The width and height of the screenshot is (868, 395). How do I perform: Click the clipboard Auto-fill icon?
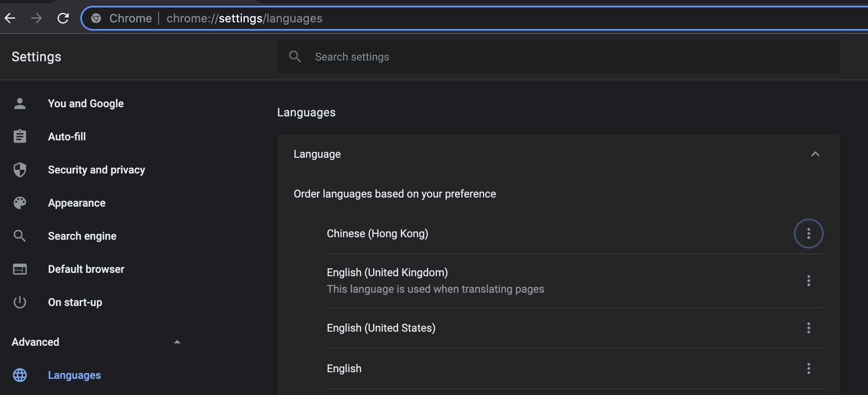[x=20, y=137]
